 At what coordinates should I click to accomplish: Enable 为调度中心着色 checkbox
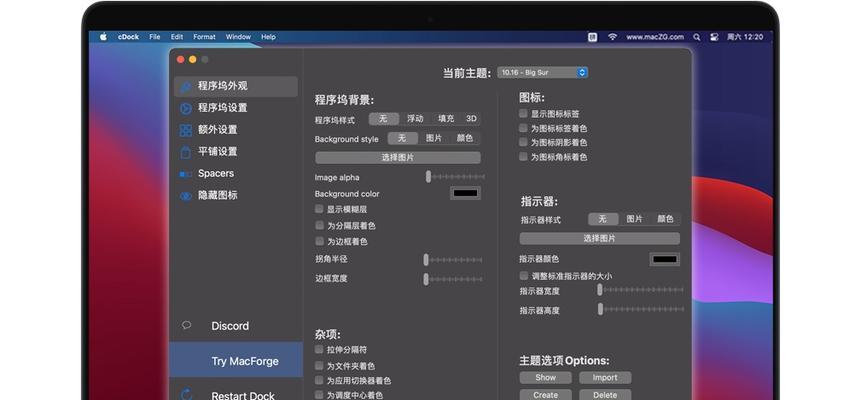[319, 395]
